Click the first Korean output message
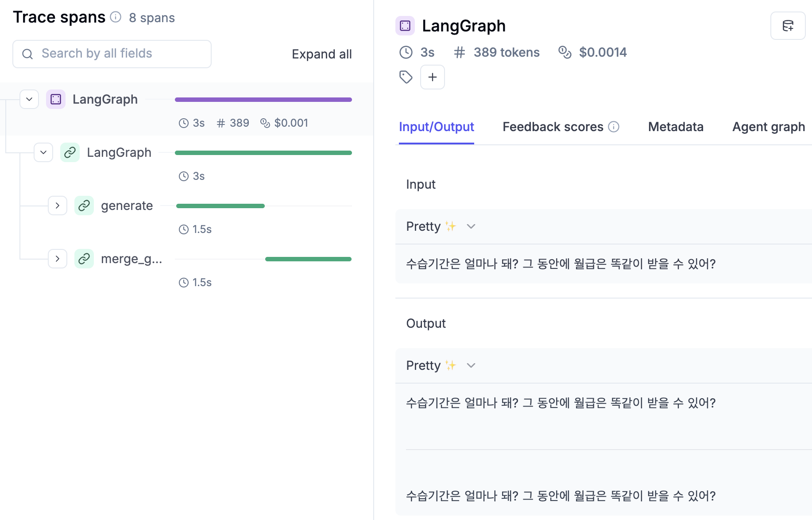Image resolution: width=812 pixels, height=520 pixels. point(561,403)
